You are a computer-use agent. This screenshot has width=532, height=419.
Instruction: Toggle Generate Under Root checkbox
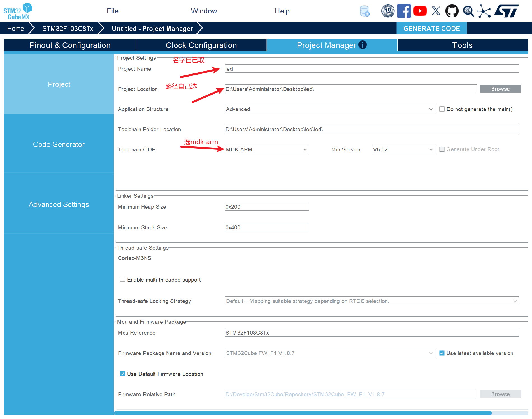tap(442, 149)
